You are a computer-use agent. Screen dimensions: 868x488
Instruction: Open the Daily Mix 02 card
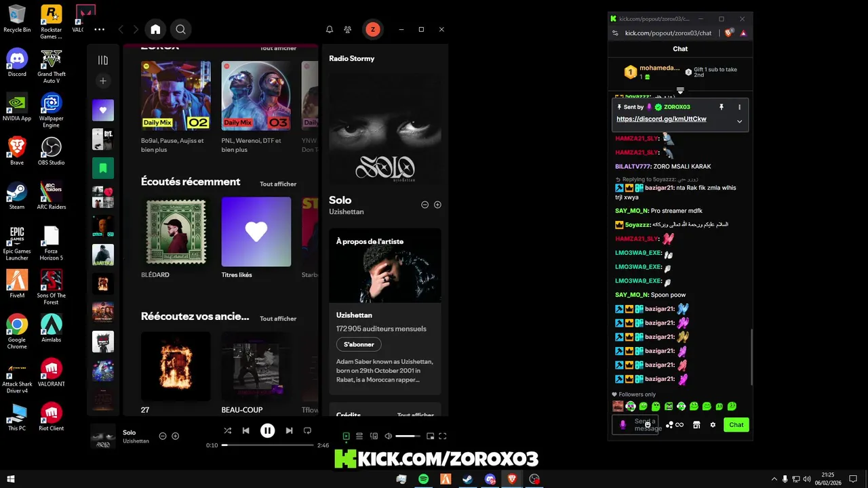coord(176,96)
